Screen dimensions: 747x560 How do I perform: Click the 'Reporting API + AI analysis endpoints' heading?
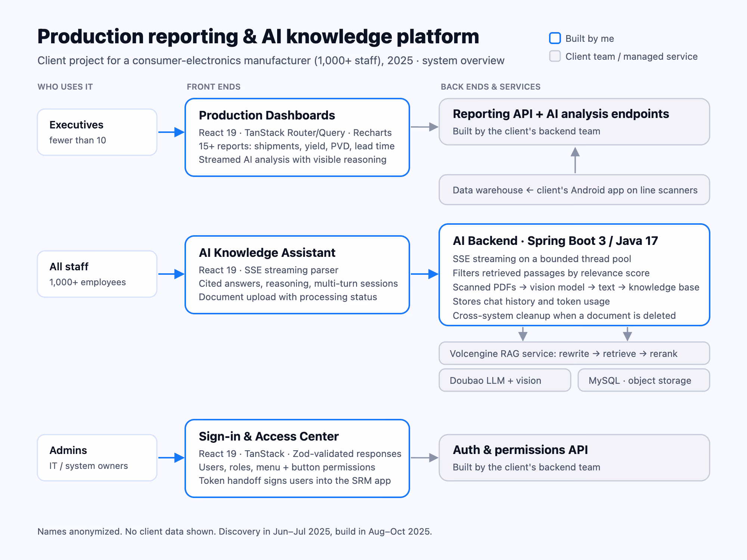[561, 114]
